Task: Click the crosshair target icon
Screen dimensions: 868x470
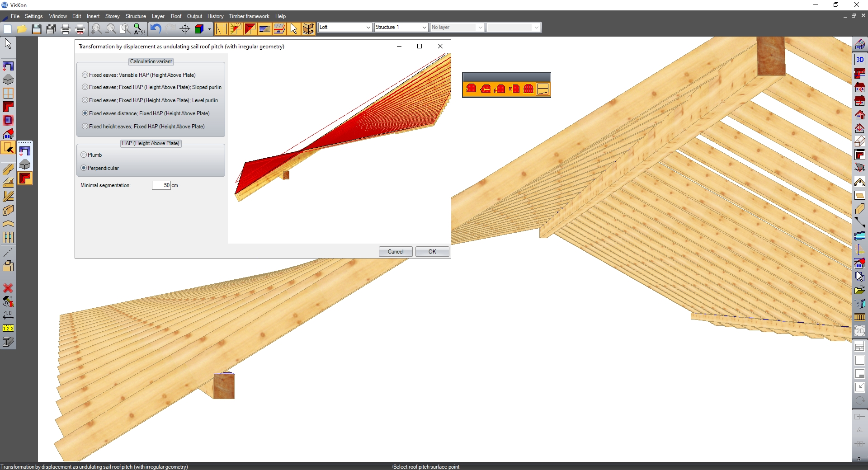Action: click(x=184, y=29)
